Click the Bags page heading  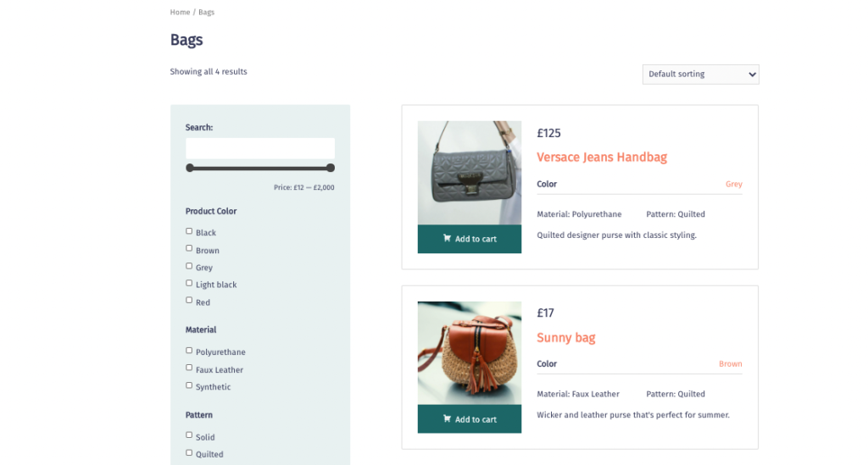(x=186, y=40)
